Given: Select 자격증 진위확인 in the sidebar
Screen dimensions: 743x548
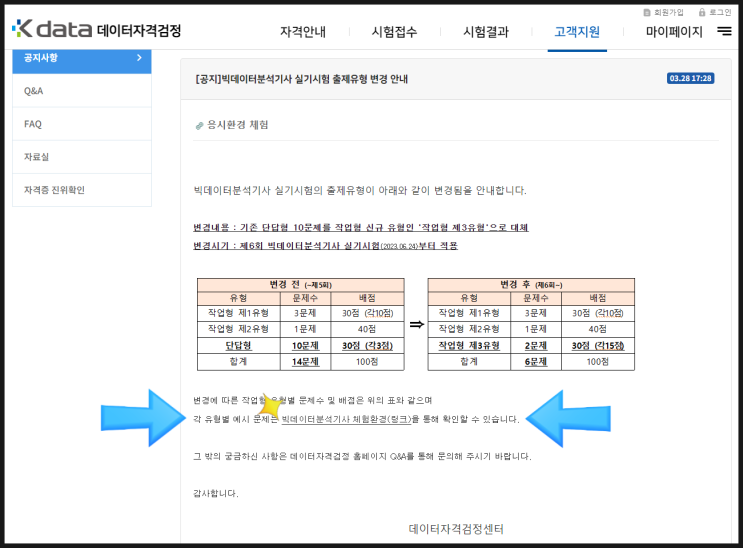Looking at the screenshot, I should click(82, 190).
